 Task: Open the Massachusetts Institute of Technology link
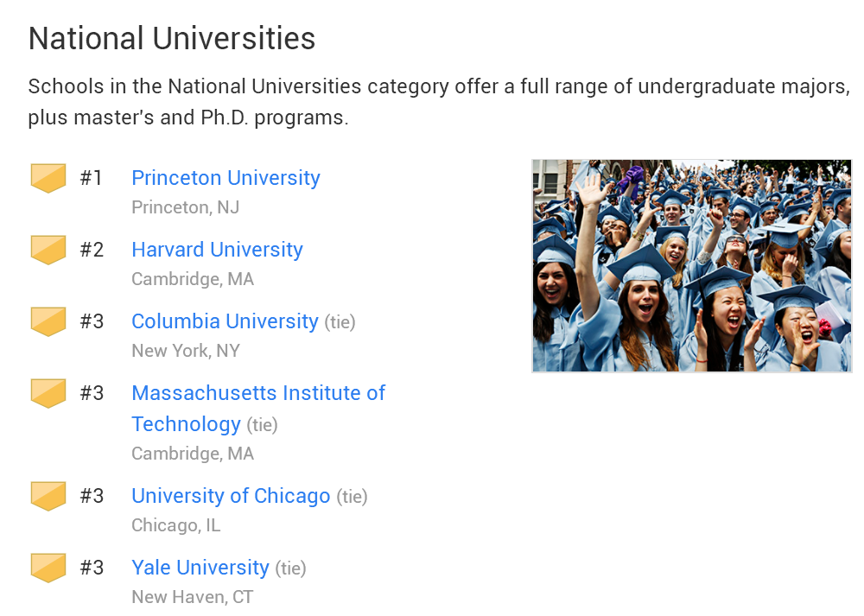click(258, 409)
